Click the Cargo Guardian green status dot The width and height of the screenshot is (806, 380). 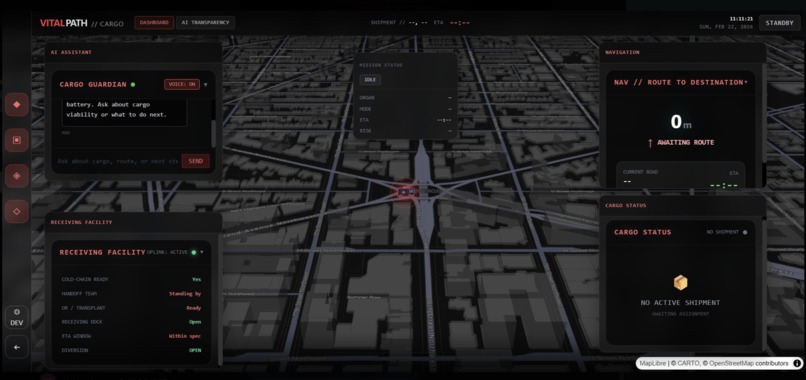point(133,84)
